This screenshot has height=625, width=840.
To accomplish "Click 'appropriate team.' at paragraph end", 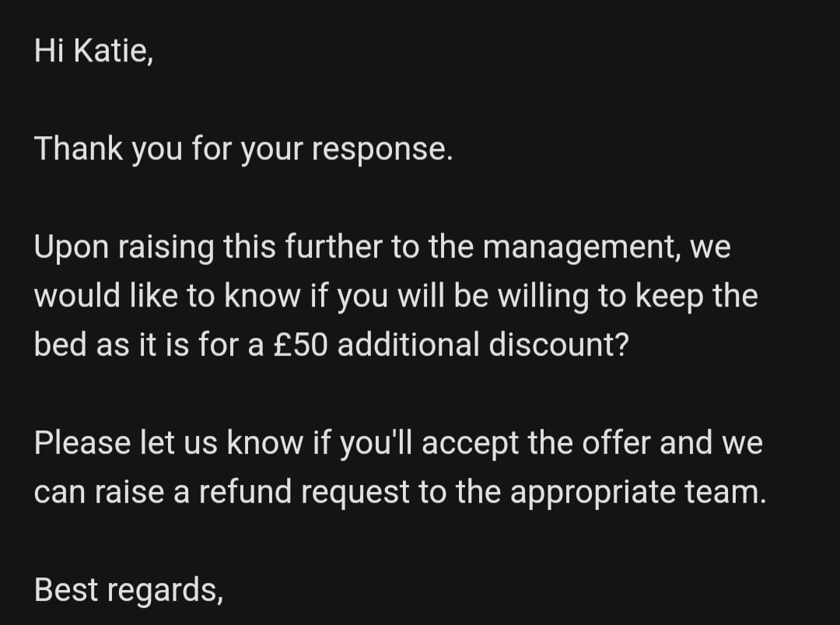I will pyautogui.click(x=638, y=493).
